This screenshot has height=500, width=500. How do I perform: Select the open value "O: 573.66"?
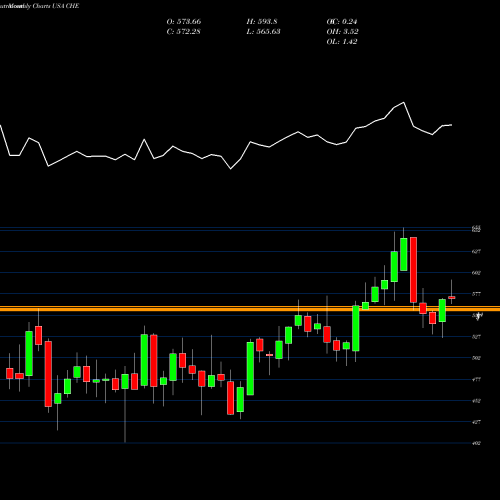coord(184,22)
